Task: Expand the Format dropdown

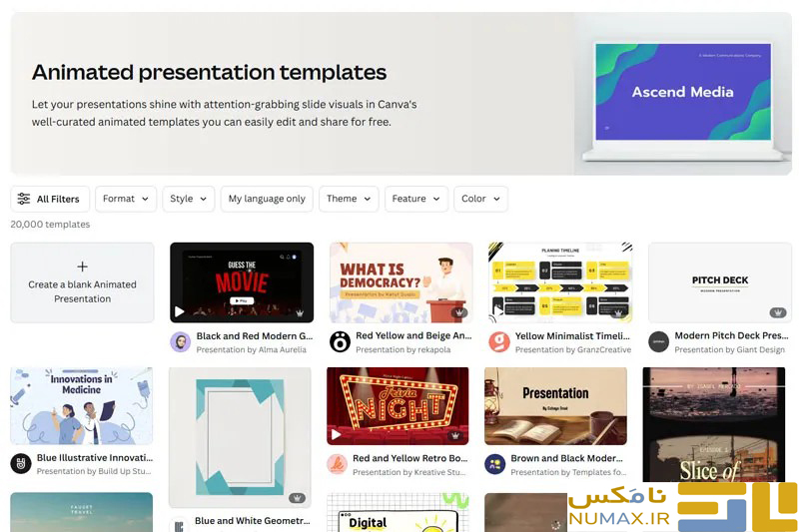Action: pyautogui.click(x=126, y=199)
